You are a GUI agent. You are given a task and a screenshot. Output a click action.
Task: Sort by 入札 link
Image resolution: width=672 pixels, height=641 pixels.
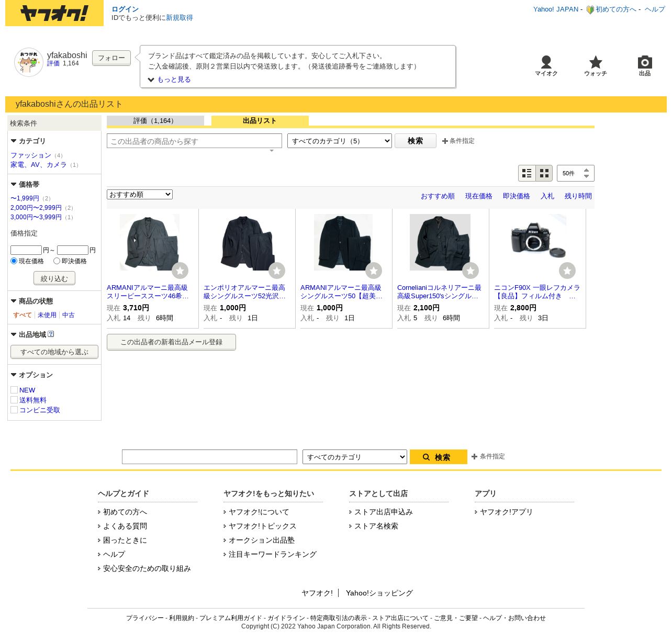tap(547, 196)
